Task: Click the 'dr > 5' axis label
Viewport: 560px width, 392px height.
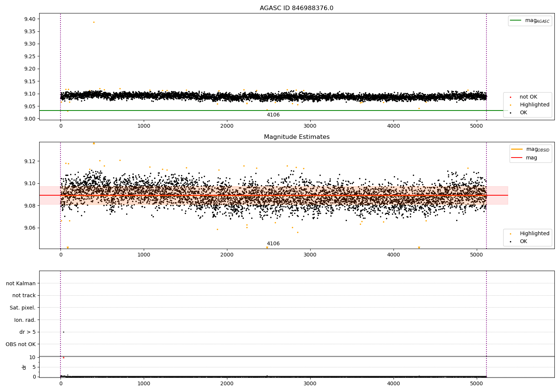Action: tap(28, 332)
